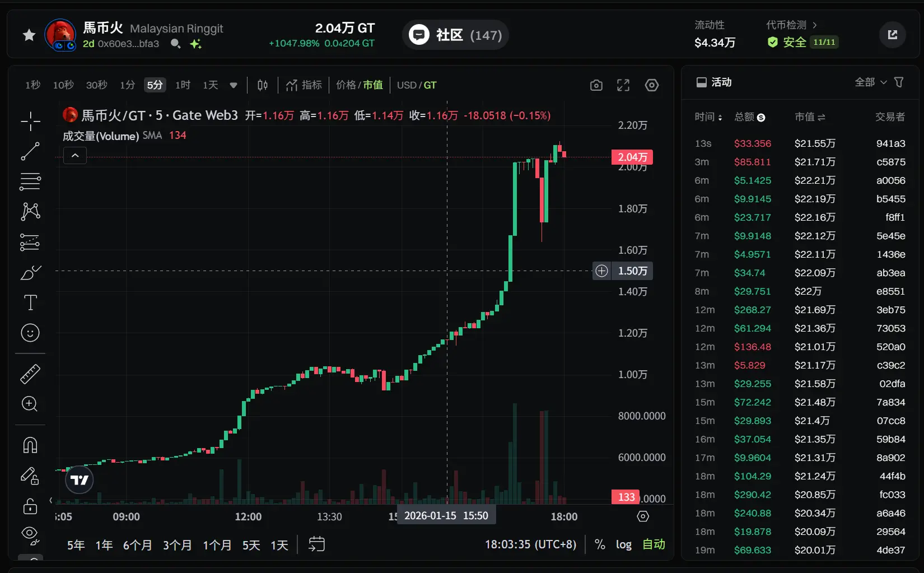This screenshot has width=924, height=573.
Task: Toggle lock all drawings
Action: tap(30, 506)
